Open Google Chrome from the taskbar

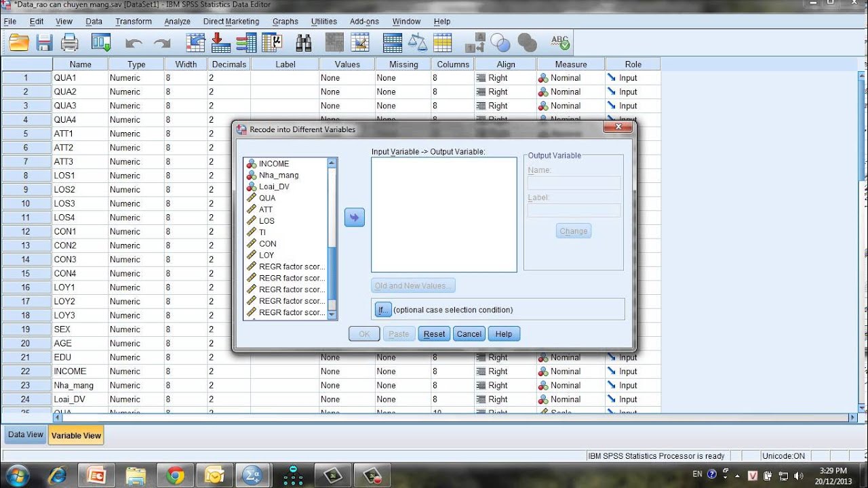pyautogui.click(x=175, y=476)
